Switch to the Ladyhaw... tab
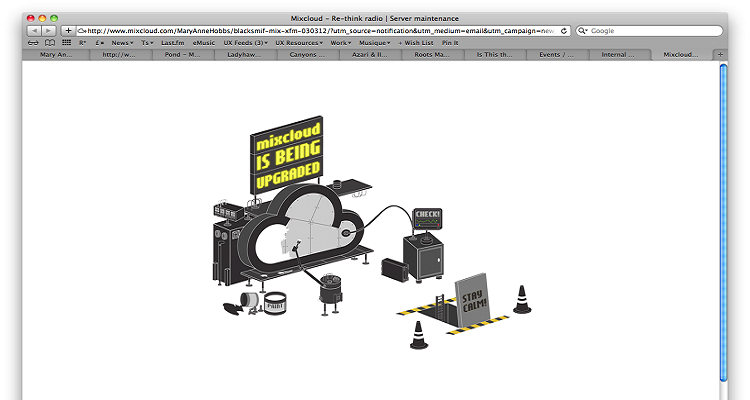This screenshot has width=750, height=400. (x=244, y=55)
